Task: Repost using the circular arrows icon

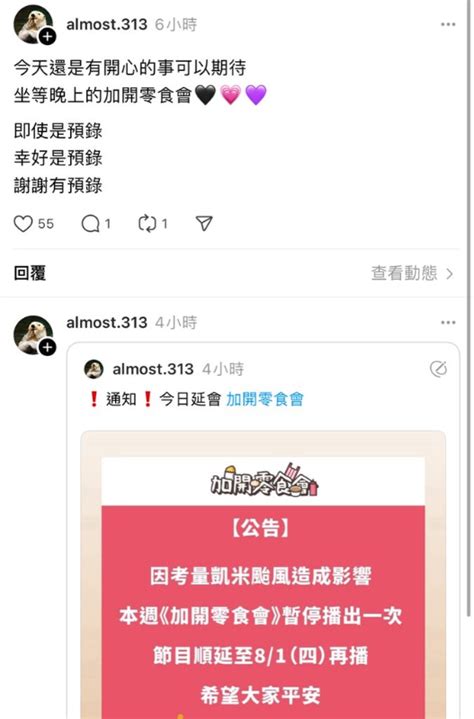Action: tap(147, 224)
